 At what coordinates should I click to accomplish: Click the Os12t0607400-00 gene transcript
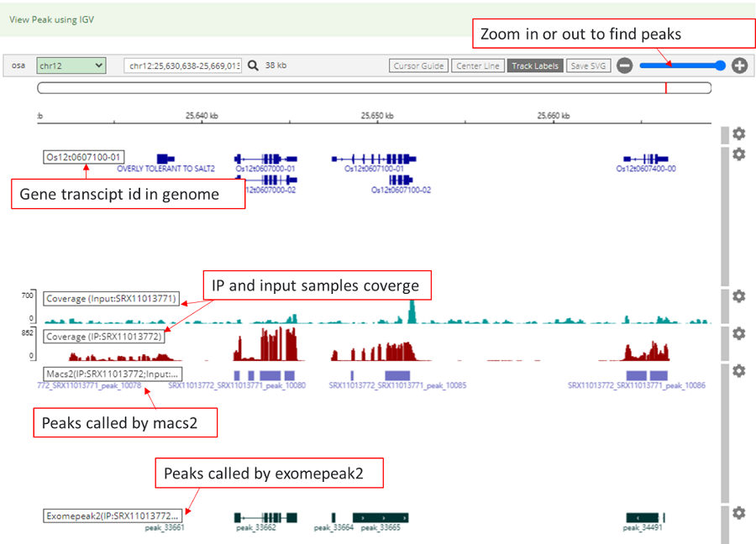coord(645,158)
